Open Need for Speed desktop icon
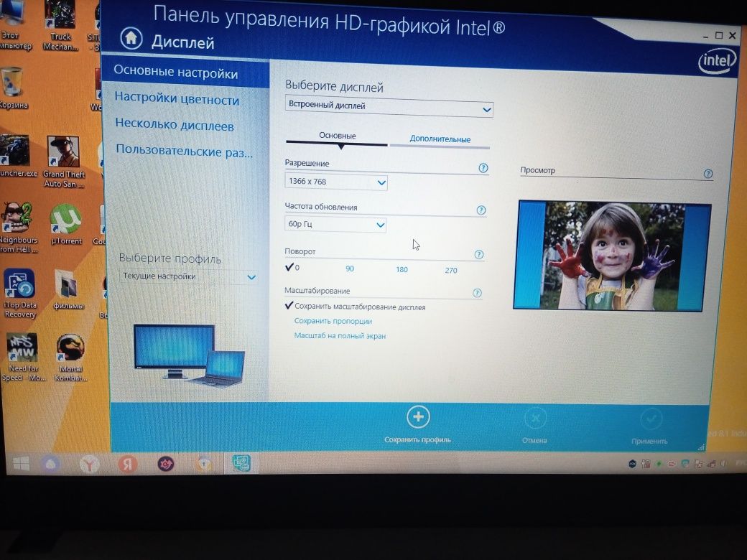747x560 pixels. click(x=23, y=357)
